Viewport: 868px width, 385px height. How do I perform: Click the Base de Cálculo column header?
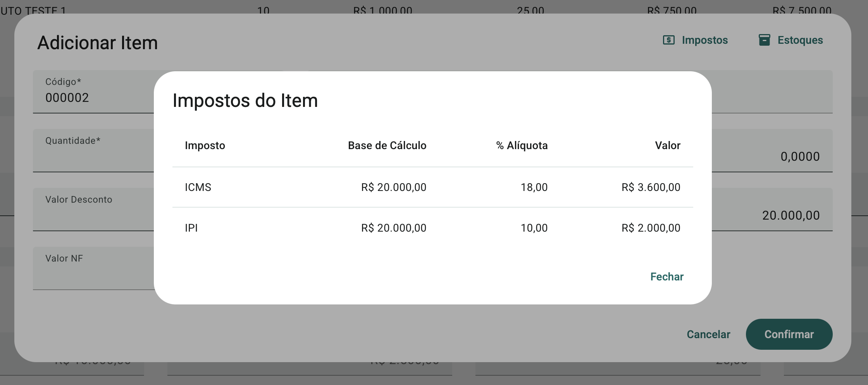[387, 146]
